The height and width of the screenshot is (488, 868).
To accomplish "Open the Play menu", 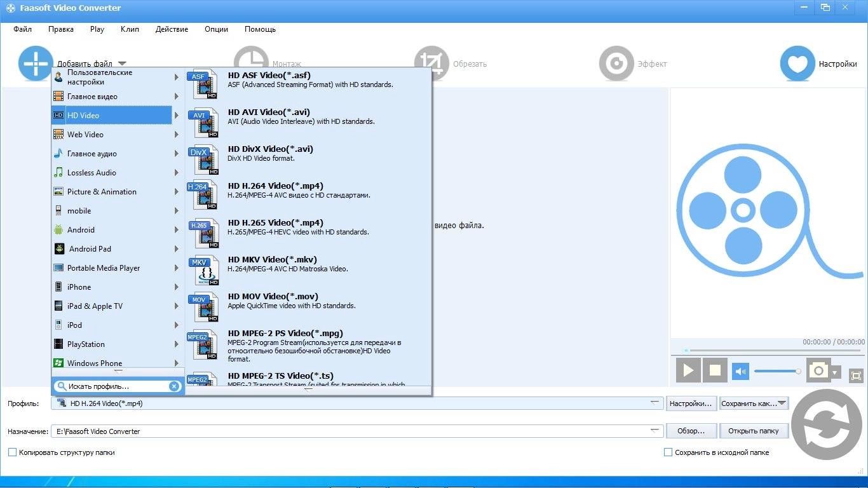I will point(97,29).
